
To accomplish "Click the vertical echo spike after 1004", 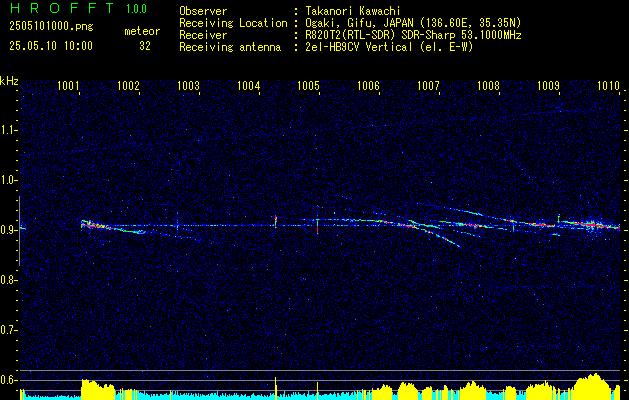I will (x=276, y=221).
